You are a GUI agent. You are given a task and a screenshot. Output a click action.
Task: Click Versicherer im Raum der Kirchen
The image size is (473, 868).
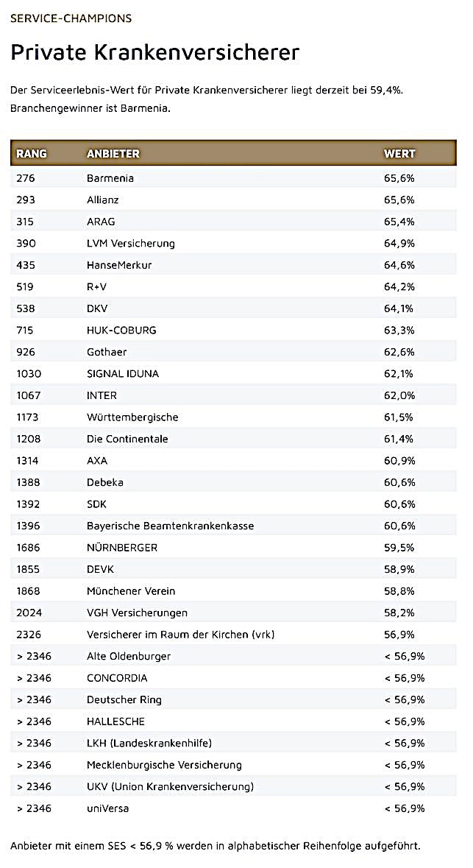(180, 635)
